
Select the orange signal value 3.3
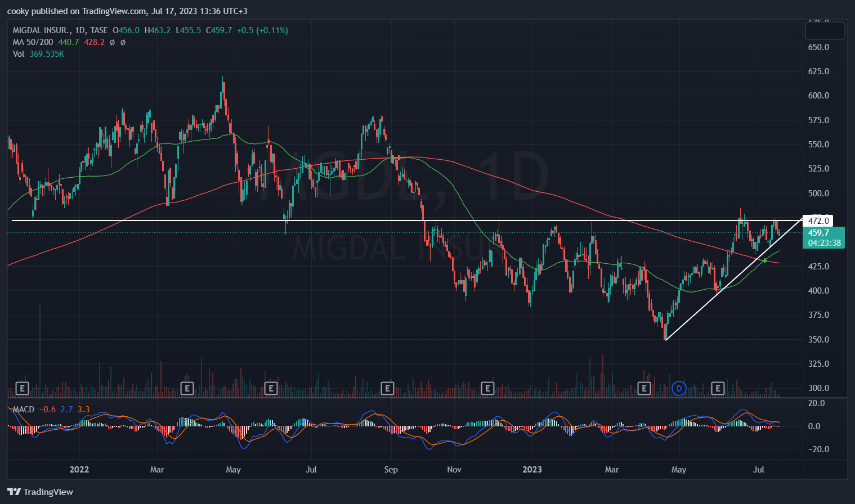pos(84,409)
